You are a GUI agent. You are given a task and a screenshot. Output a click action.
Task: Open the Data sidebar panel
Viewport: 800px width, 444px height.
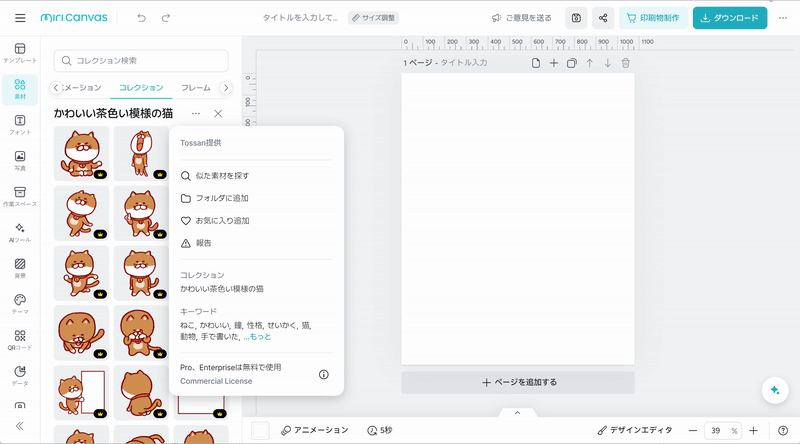coord(20,376)
